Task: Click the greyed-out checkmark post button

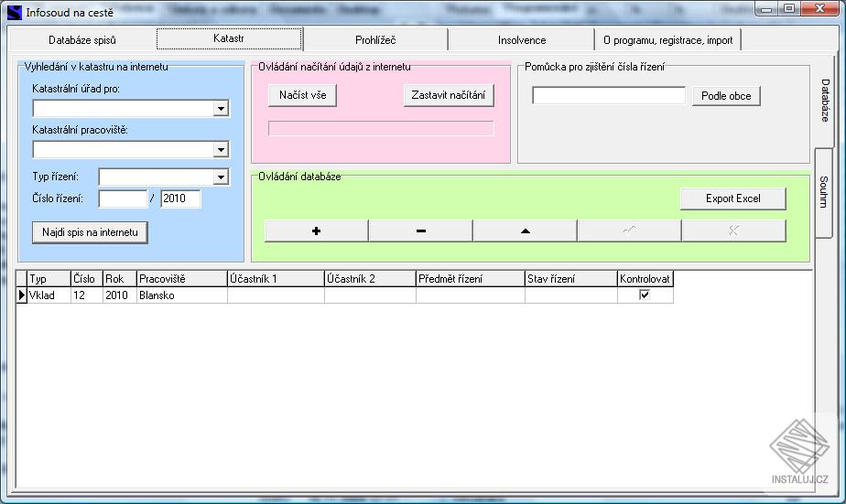Action: coord(629,231)
